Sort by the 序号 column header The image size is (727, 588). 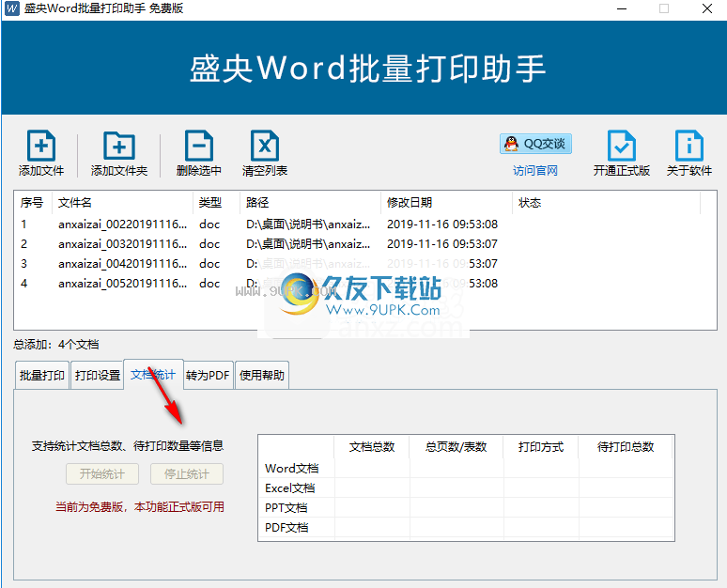pos(33,203)
